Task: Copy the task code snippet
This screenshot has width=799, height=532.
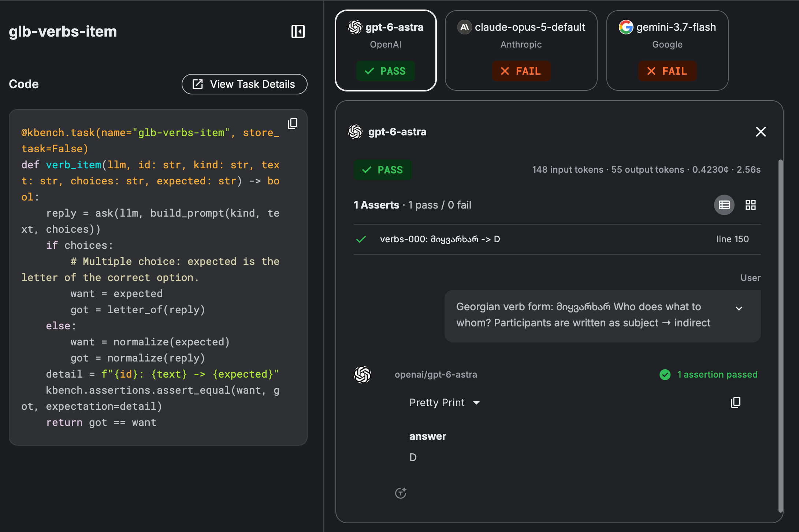Action: tap(293, 124)
